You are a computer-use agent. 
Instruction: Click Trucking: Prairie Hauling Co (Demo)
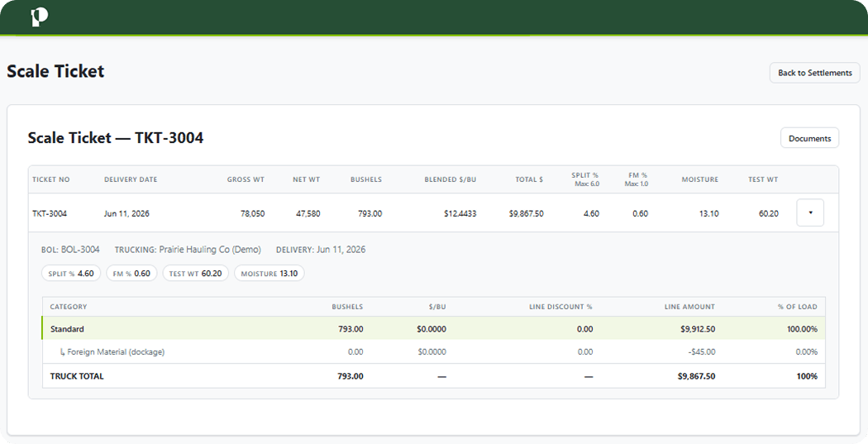188,250
